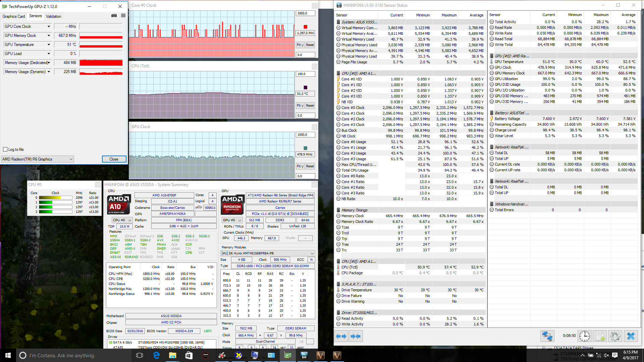Click the AMD Radeon Graphics logo
Image resolution: width=644 pixels, height=362 pixels.
(232, 204)
